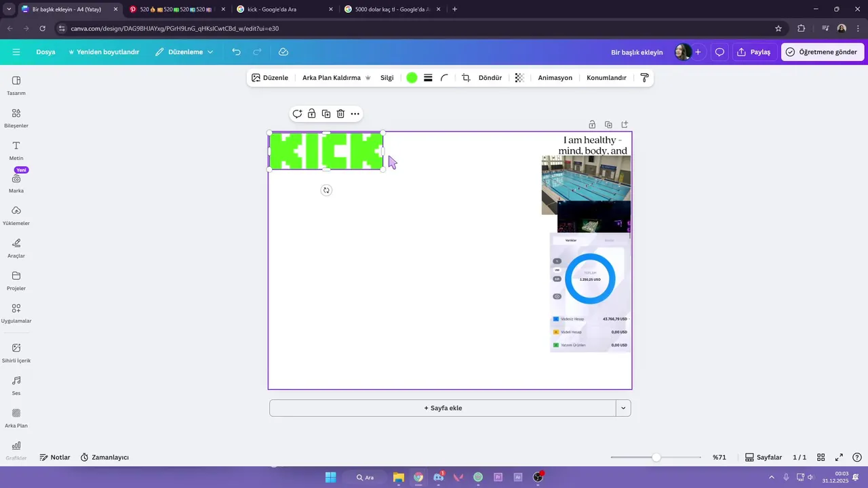Open Zamanlayıcı timer
Screen dimensions: 868x488
[x=104, y=457]
